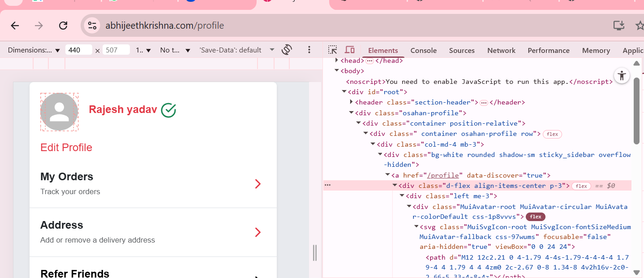Collapse the body element in the DOM tree

pos(337,70)
